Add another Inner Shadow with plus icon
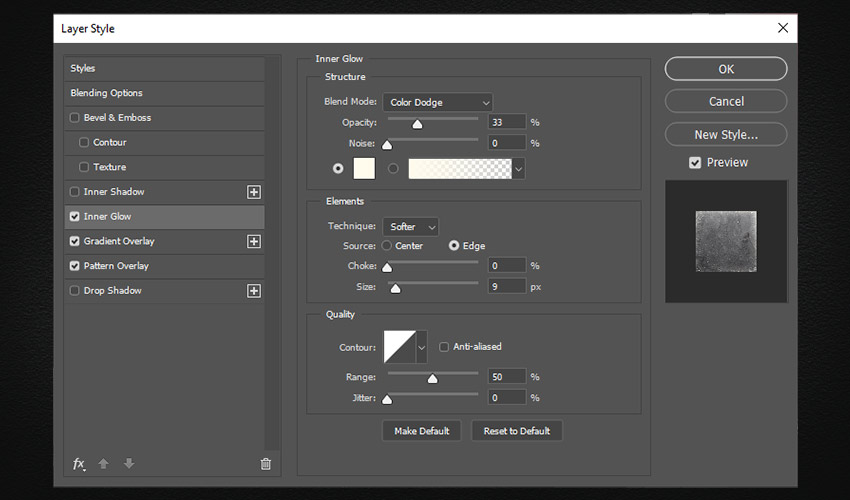This screenshot has width=850, height=500. [254, 192]
